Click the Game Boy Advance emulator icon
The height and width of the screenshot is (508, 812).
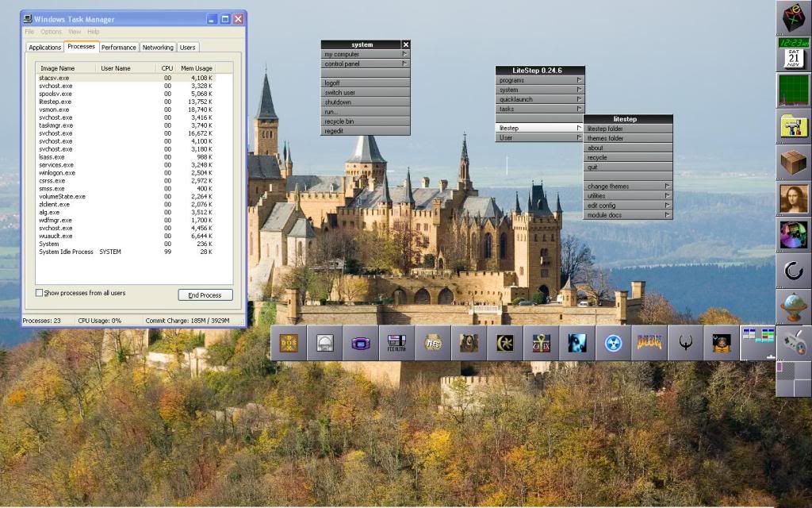pos(360,343)
